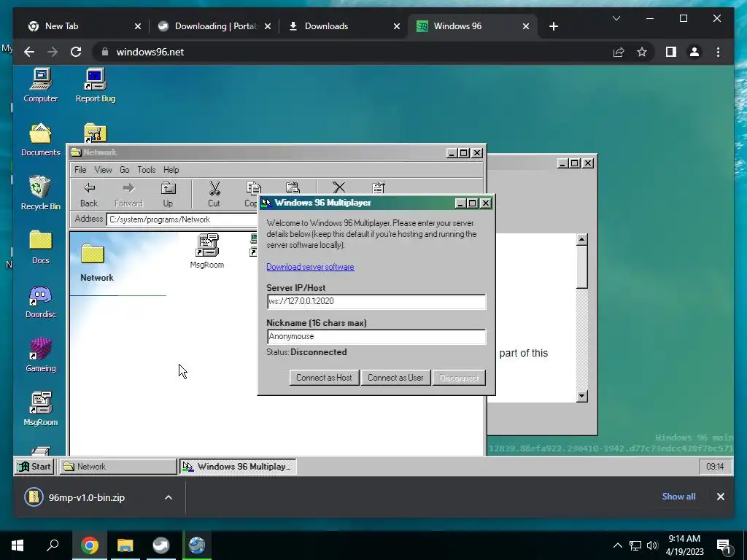Open Windows taskbar search
Image resolution: width=747 pixels, height=560 pixels.
(53, 545)
